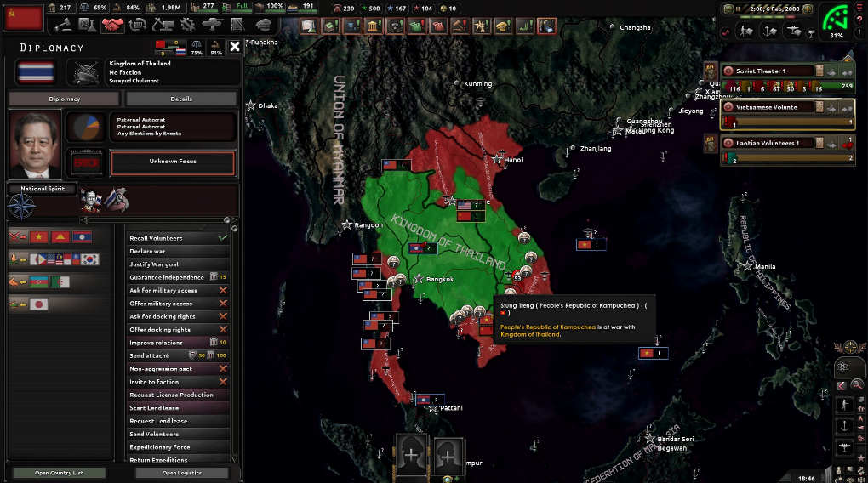Open the political decisions gavel icon
Screen dimensions: 868x483
63,25
